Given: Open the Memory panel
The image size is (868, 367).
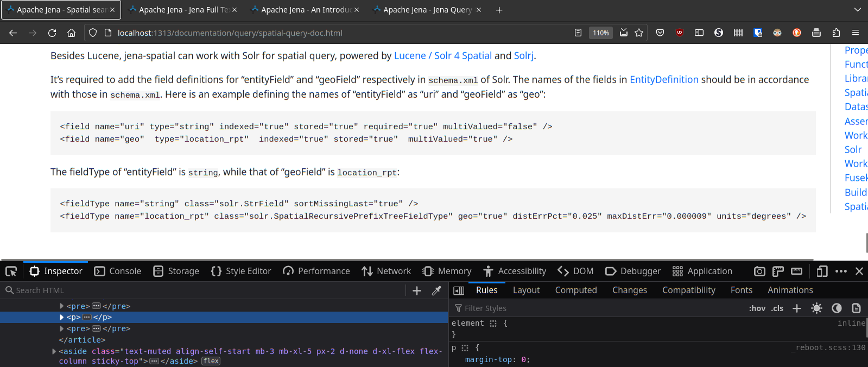Looking at the screenshot, I should [447, 271].
